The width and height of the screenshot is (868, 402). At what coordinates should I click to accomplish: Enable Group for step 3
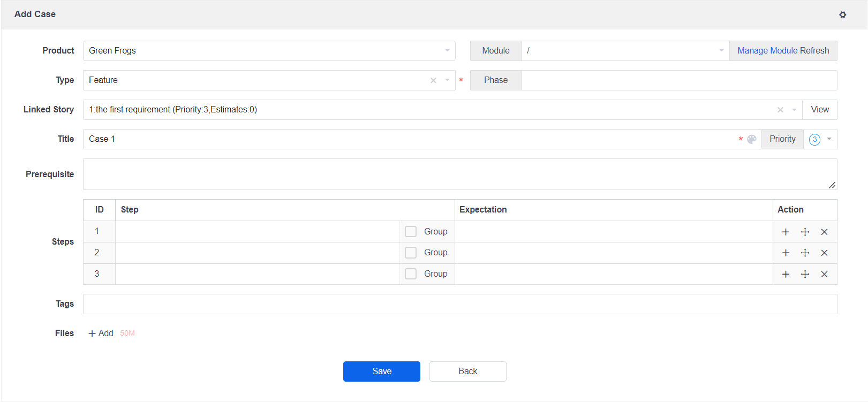coord(411,274)
